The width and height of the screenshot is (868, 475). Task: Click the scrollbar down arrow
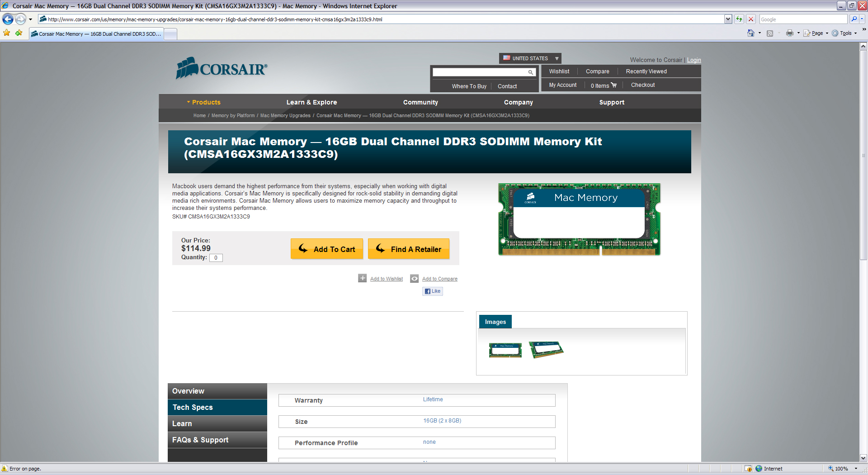pyautogui.click(x=863, y=457)
